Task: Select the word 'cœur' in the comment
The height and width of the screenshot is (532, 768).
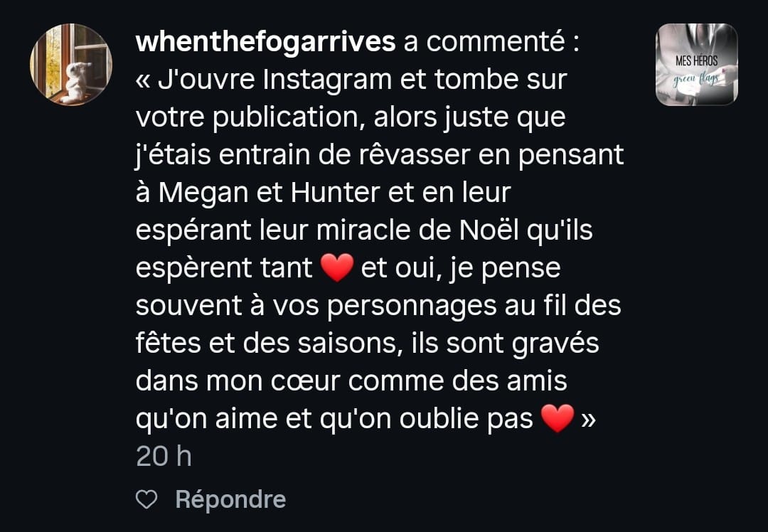Action: click(x=305, y=381)
